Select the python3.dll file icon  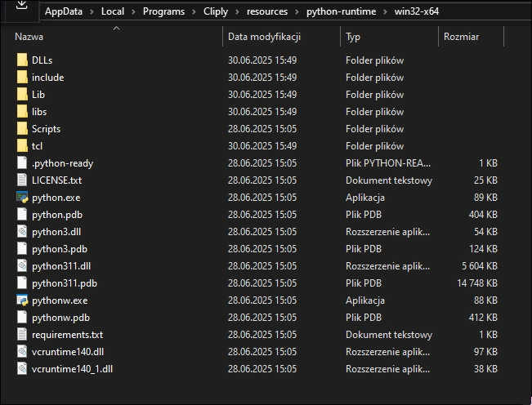(22, 232)
